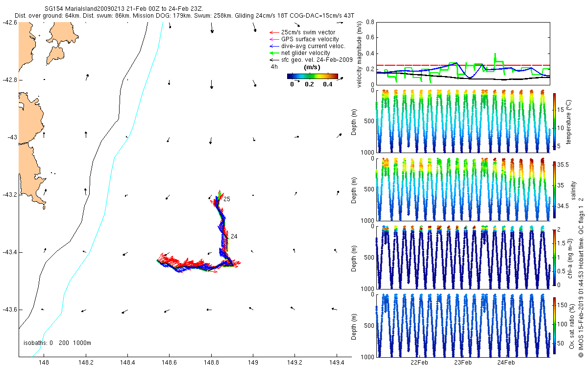
Task: Select the 'net glider velocity' legend text
Action: pyautogui.click(x=305, y=53)
